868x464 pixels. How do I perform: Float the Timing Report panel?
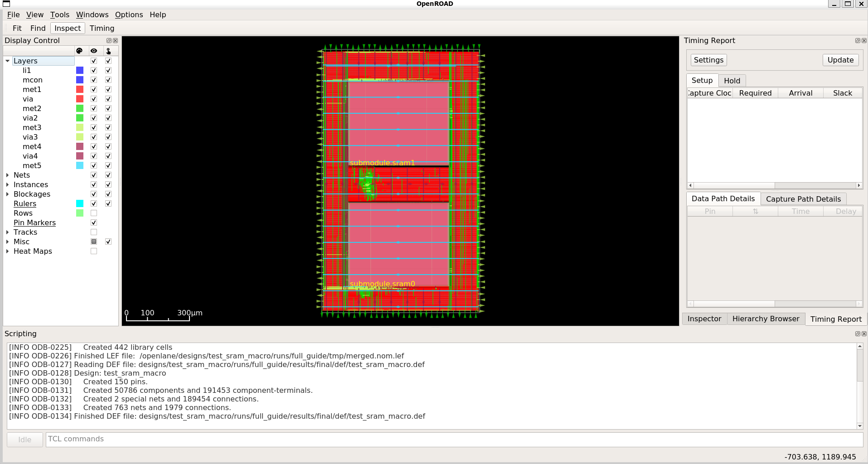(x=858, y=40)
